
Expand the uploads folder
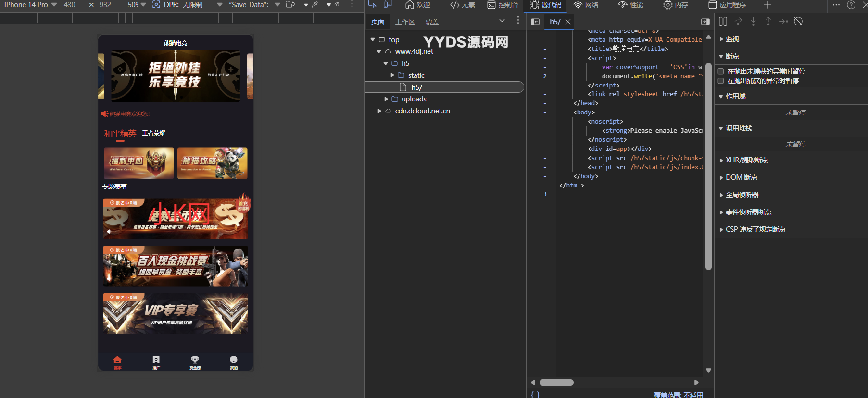tap(386, 99)
